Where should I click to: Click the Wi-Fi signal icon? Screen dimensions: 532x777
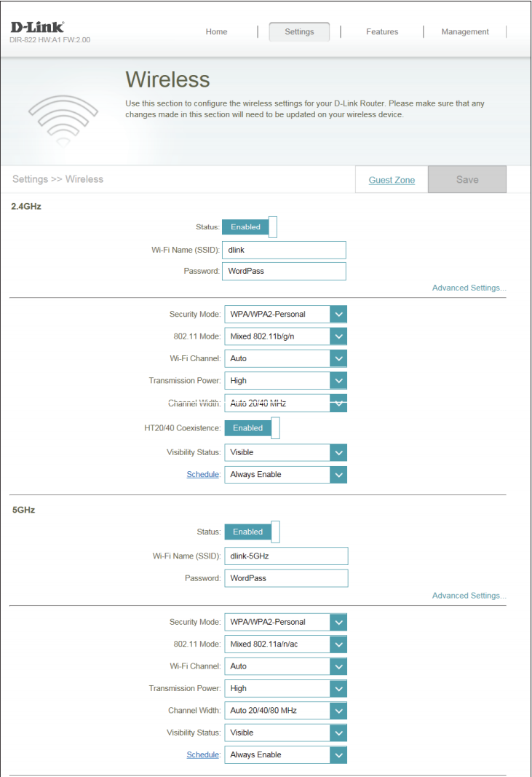pos(63,120)
